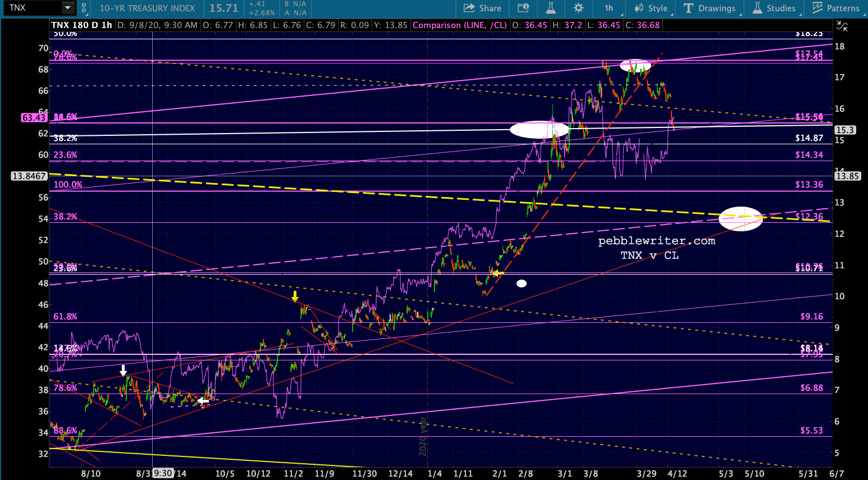Select the TNX v CL text annotation

650,255
